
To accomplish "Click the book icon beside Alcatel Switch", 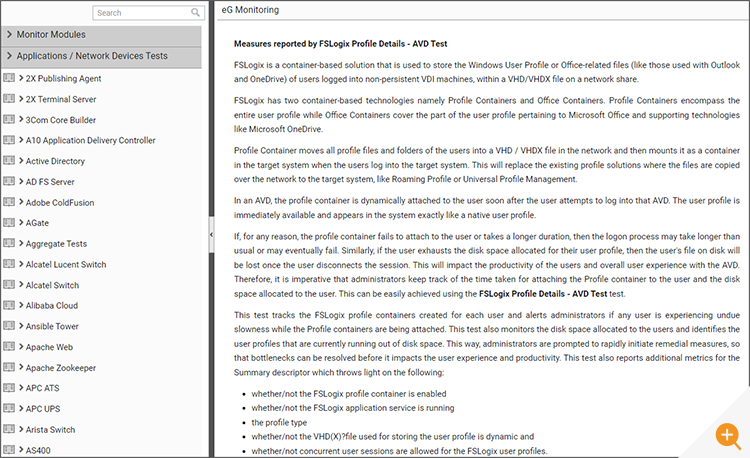I will [9, 284].
